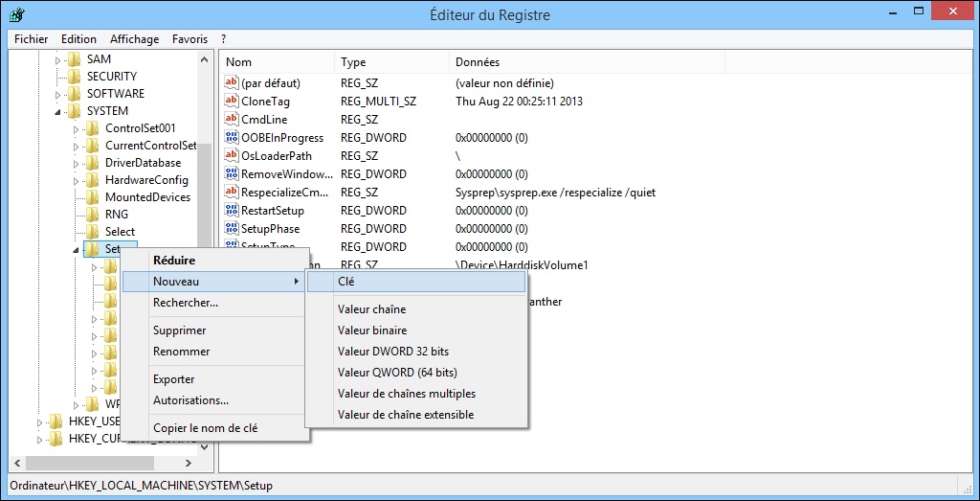The width and height of the screenshot is (980, 501).
Task: Open the Favoris menu
Action: [x=190, y=38]
